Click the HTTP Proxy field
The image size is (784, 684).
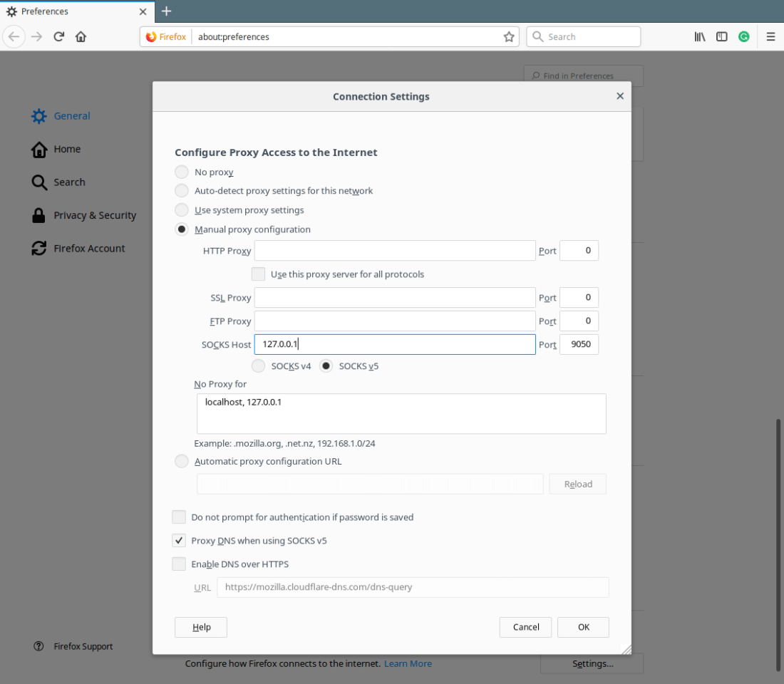coord(395,251)
